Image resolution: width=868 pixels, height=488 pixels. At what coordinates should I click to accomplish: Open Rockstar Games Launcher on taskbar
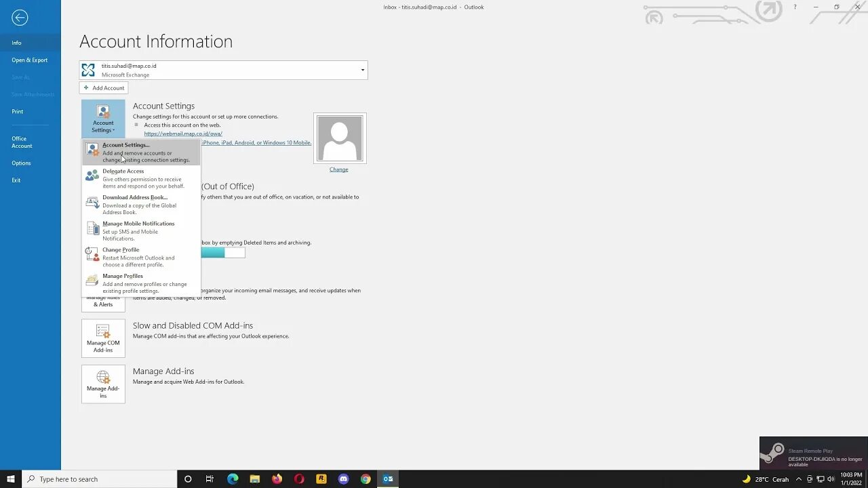321,479
